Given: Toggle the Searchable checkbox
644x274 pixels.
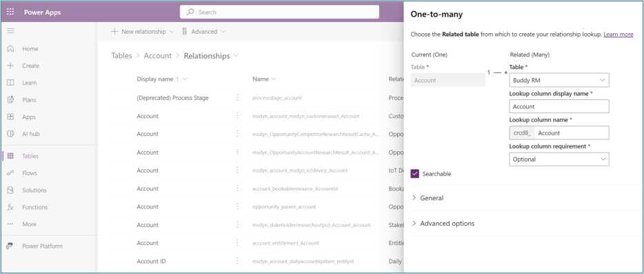Looking at the screenshot, I should [x=415, y=174].
